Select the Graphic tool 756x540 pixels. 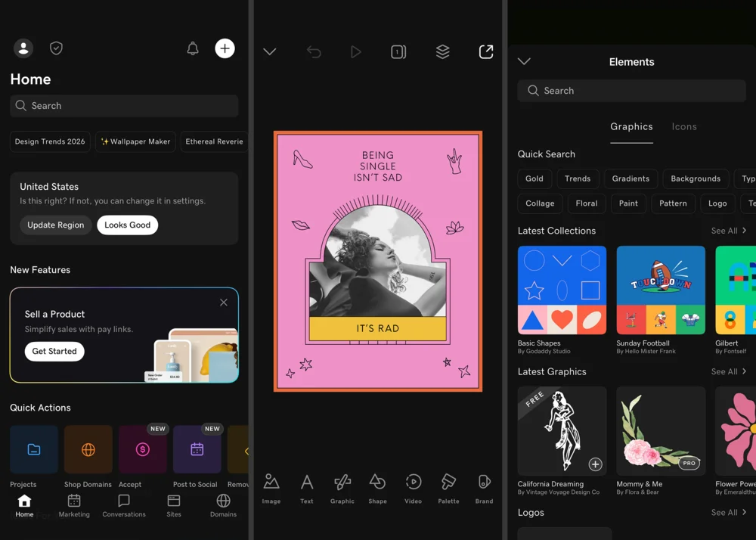(342, 489)
